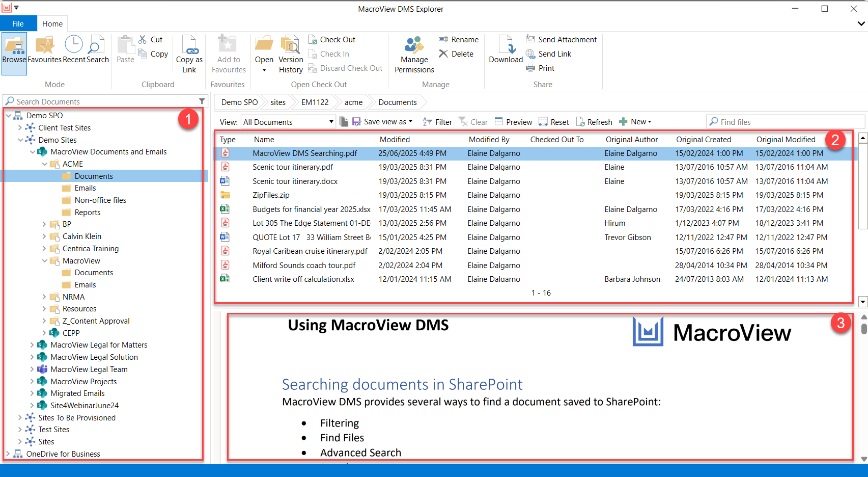Click Demo SPO breadcrumb
The image size is (868, 477).
[x=239, y=102]
